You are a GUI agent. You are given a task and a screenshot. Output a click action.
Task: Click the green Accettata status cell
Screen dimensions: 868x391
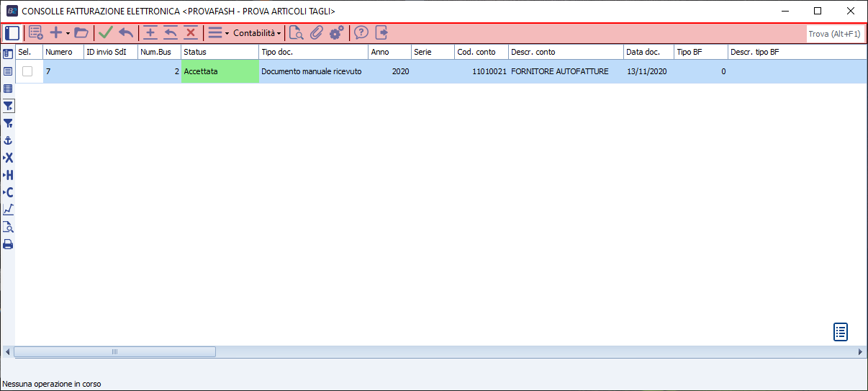(x=220, y=71)
